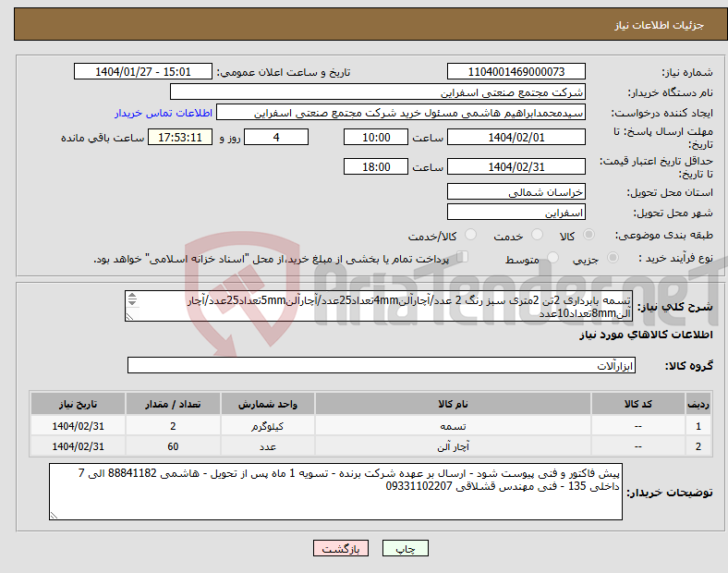This screenshot has height=573, width=728.
Task: Click the نام دستگاه خریدار field
Action: pyautogui.click(x=378, y=91)
